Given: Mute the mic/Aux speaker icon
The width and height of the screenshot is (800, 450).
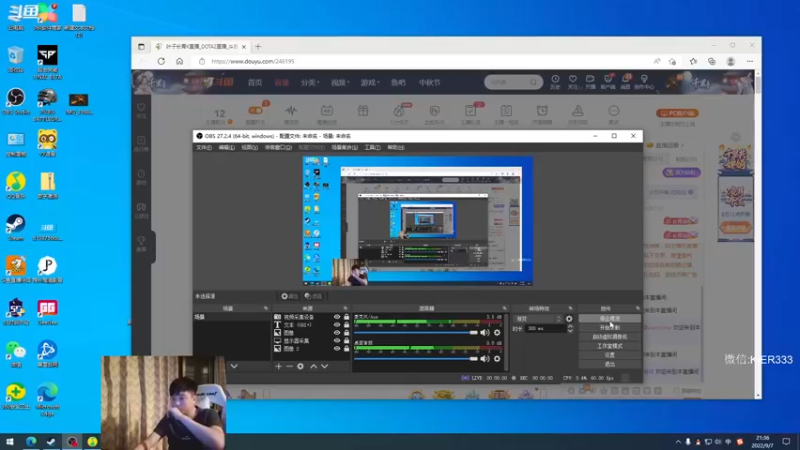Looking at the screenshot, I should click(x=485, y=333).
